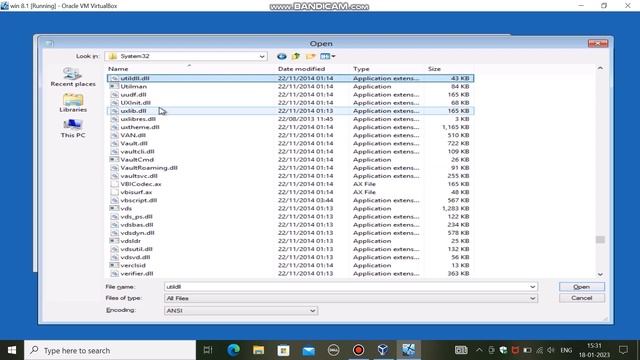Show hidden system tray icons

coord(479,350)
